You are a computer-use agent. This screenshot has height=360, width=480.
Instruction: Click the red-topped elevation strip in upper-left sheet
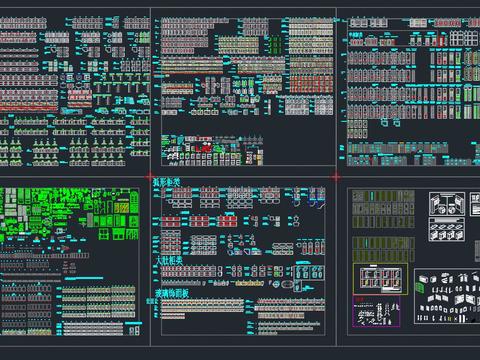click(x=28, y=108)
